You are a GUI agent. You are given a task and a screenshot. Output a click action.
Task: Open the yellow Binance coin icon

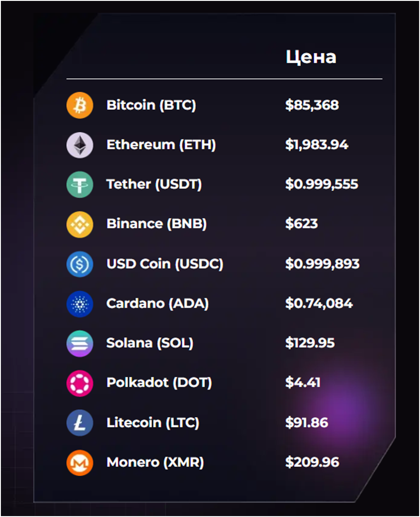tap(80, 224)
